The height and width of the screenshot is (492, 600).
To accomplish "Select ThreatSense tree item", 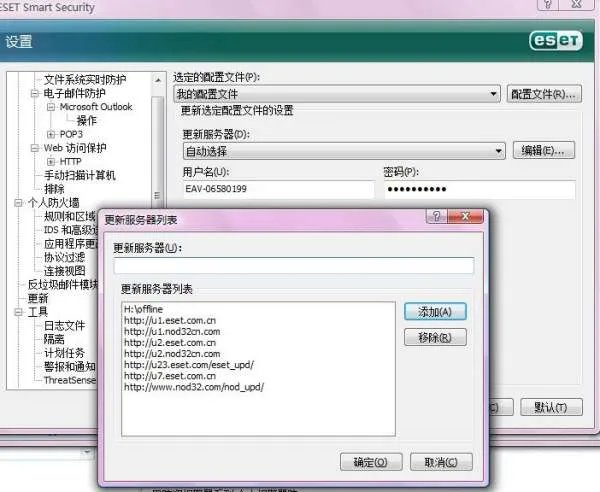I will pyautogui.click(x=70, y=380).
